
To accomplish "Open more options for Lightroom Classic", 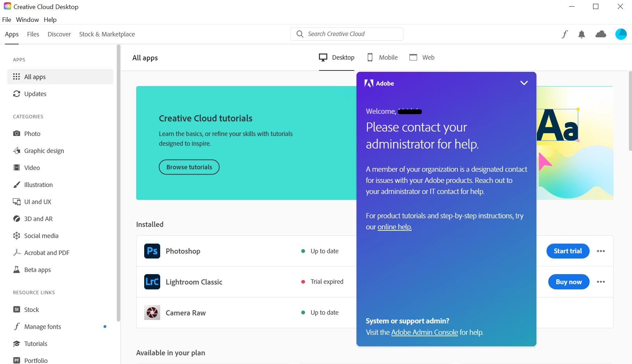I will [x=601, y=282].
